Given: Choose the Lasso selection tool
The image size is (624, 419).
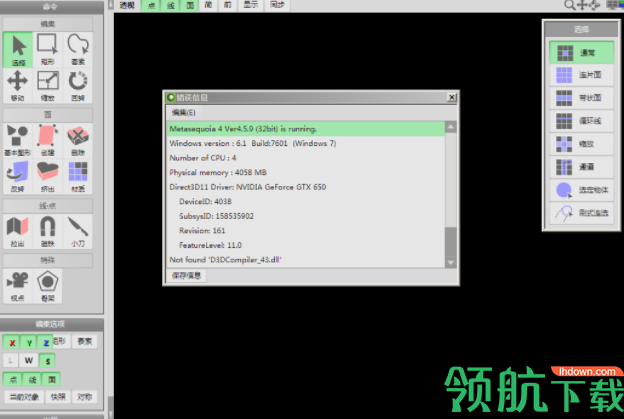Looking at the screenshot, I should point(78,50).
